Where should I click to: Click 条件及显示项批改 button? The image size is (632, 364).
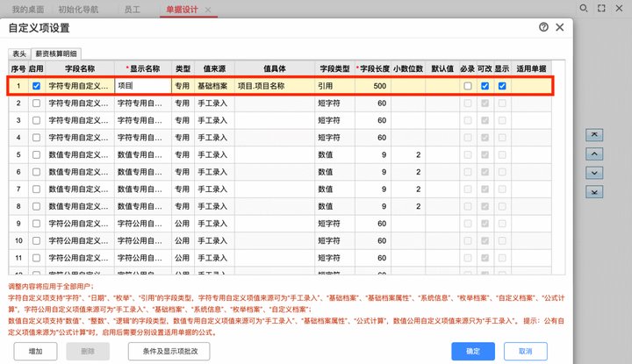coord(169,351)
